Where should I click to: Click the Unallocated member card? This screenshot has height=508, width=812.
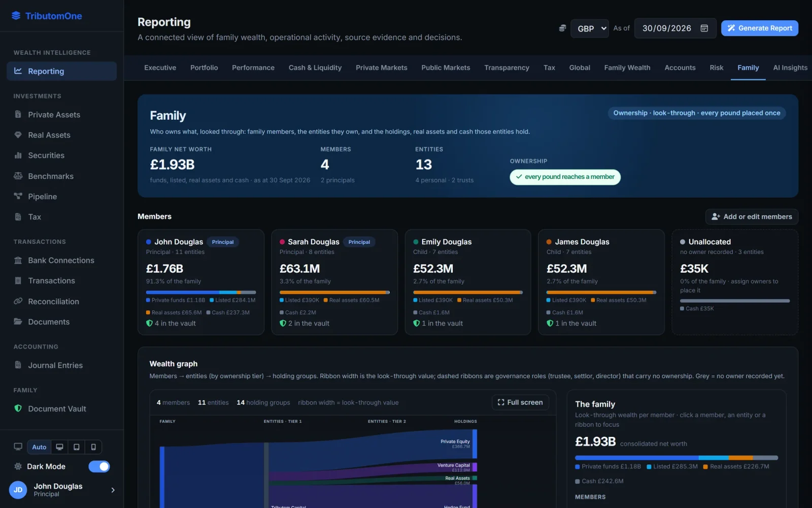pyautogui.click(x=735, y=282)
